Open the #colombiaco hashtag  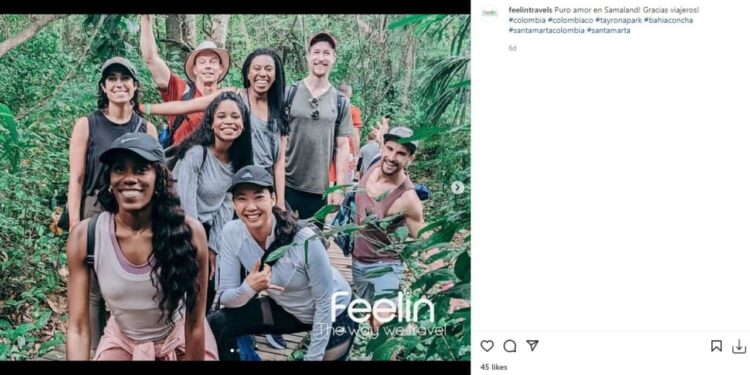click(571, 20)
